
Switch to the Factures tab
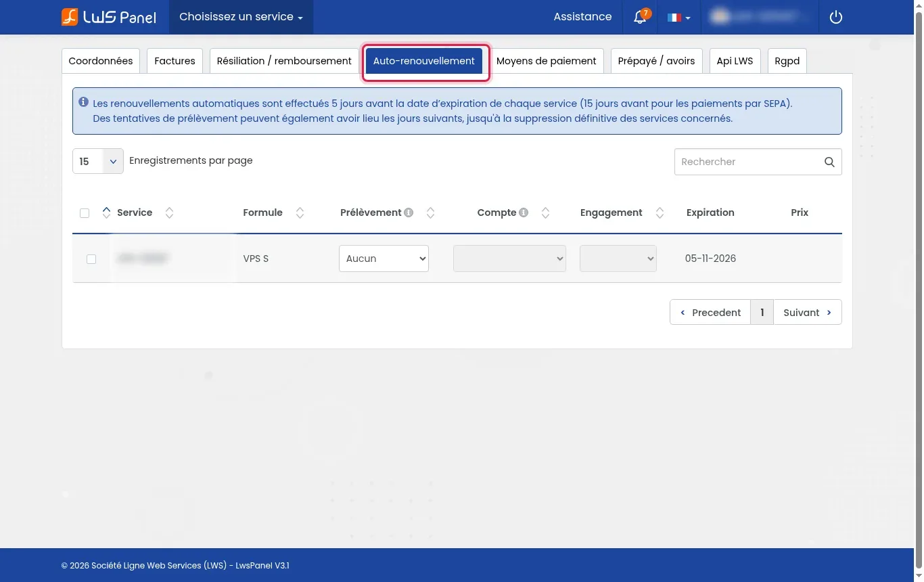175,61
